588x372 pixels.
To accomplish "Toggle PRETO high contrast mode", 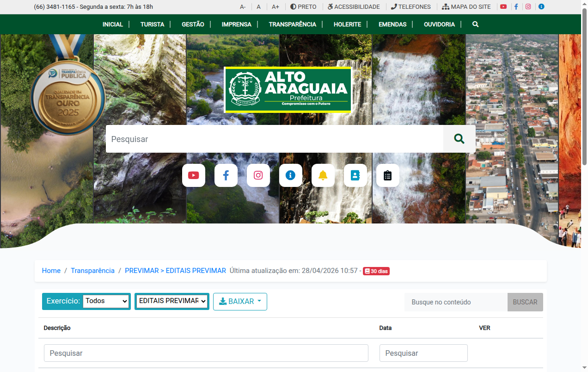I will point(303,7).
